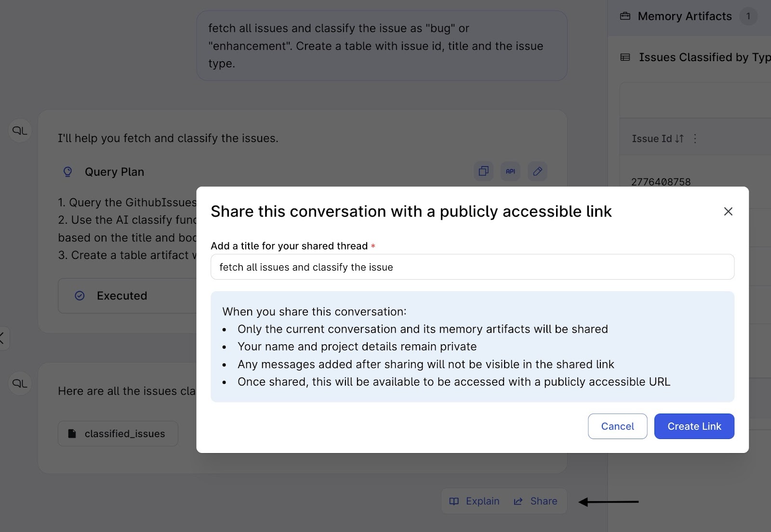
Task: Select the Issues Classified by Type artifact
Action: pyautogui.click(x=704, y=58)
